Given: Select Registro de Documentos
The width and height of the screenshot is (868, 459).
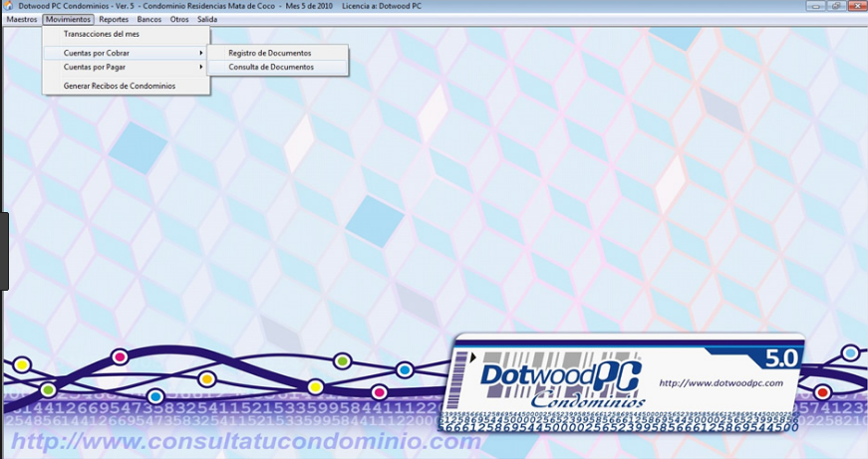Looking at the screenshot, I should (x=277, y=53).
